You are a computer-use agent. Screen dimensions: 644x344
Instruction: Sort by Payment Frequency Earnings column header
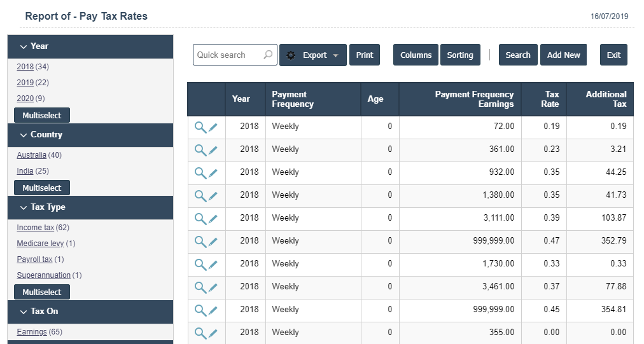tap(474, 99)
